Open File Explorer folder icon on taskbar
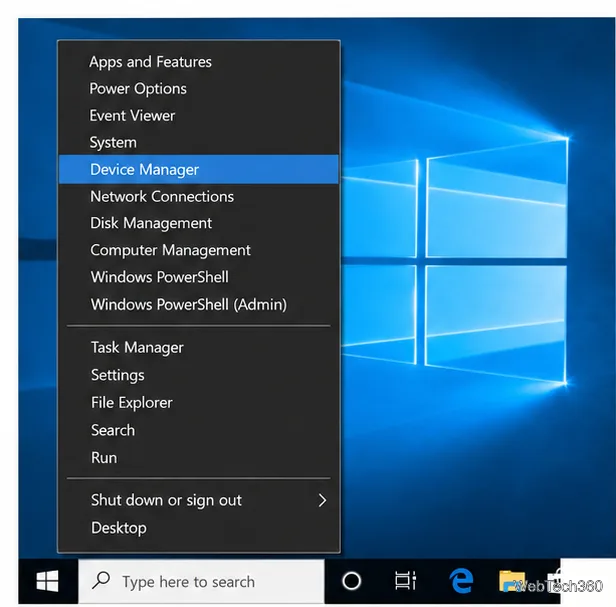Screen dimensions: 616x607 (x=512, y=581)
